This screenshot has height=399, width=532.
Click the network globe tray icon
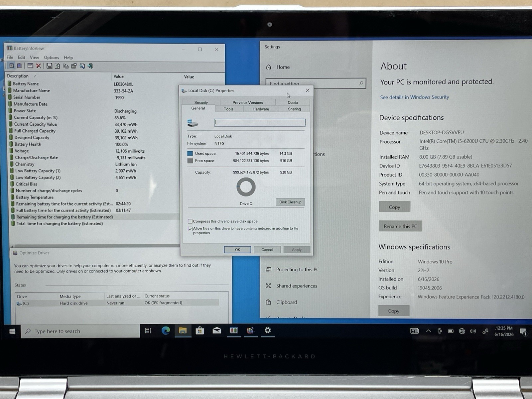(x=462, y=331)
